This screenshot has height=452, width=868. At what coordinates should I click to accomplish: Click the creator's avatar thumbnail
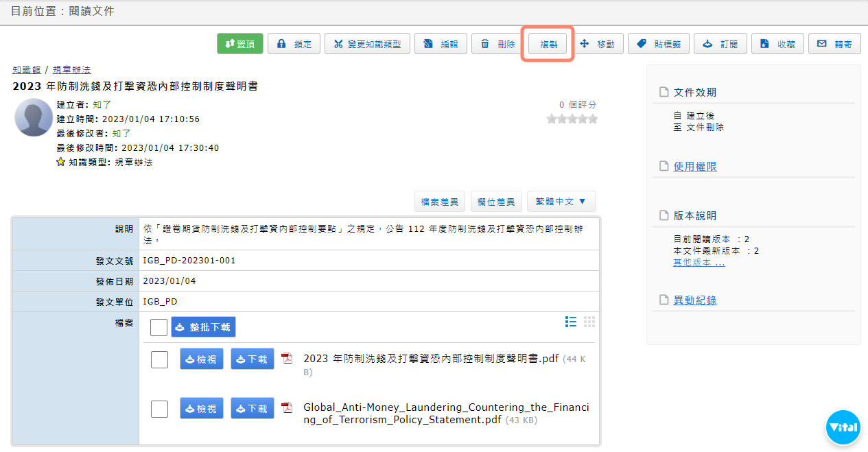(34, 117)
